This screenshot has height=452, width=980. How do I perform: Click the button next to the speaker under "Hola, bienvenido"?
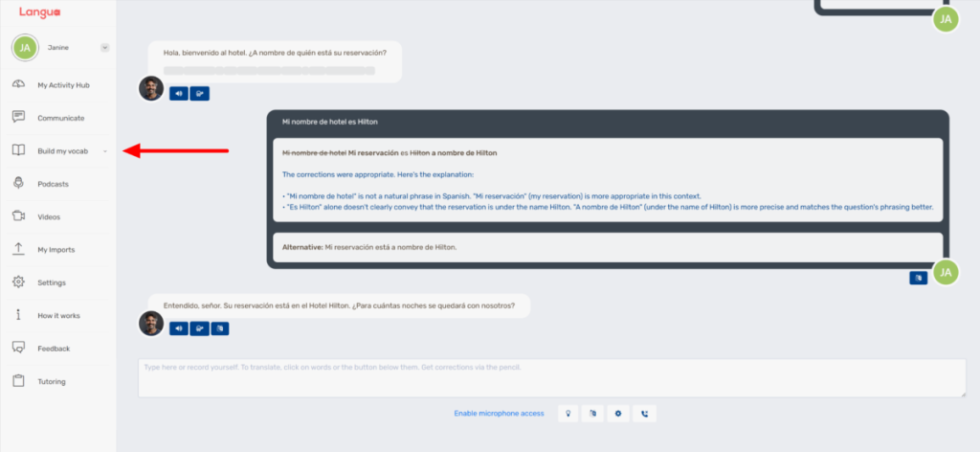pyautogui.click(x=199, y=94)
